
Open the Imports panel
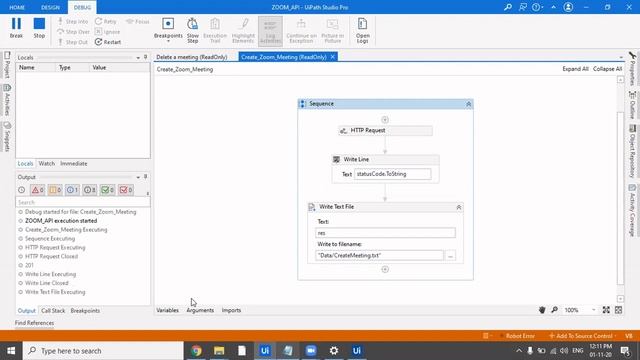click(x=231, y=310)
